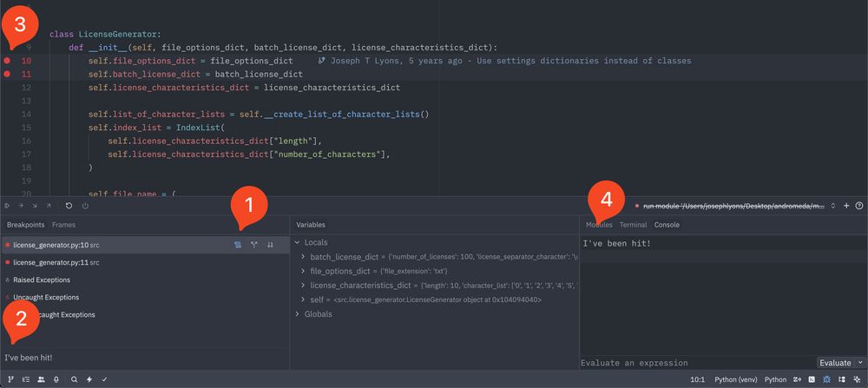This screenshot has height=388, width=868.
Task: Switch to the Modules tab
Action: click(x=600, y=225)
